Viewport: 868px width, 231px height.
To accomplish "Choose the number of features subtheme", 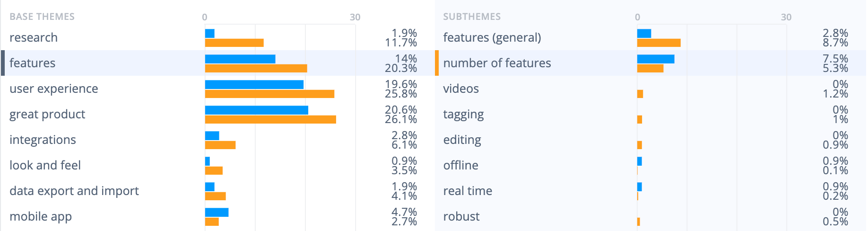I will click(651, 63).
